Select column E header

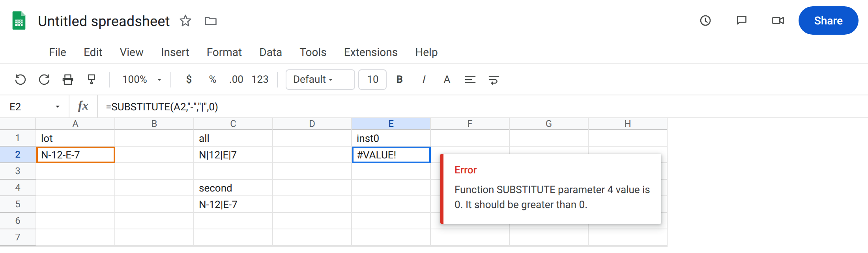(x=391, y=124)
